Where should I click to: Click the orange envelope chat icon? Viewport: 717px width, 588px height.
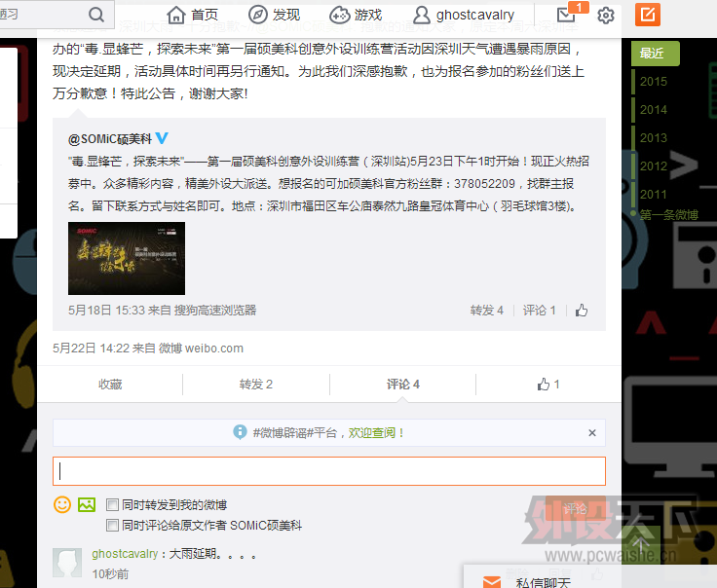click(x=492, y=582)
